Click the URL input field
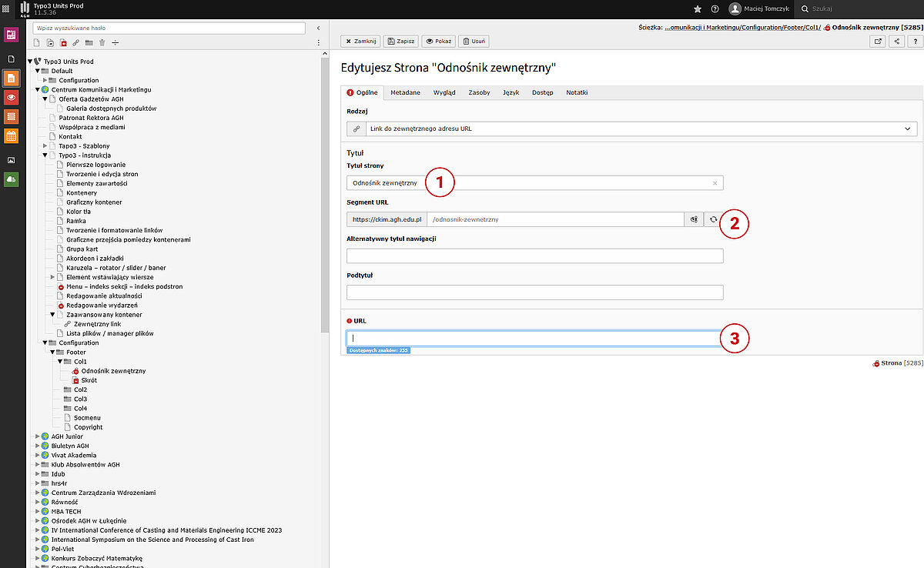924x568 pixels. tap(534, 338)
